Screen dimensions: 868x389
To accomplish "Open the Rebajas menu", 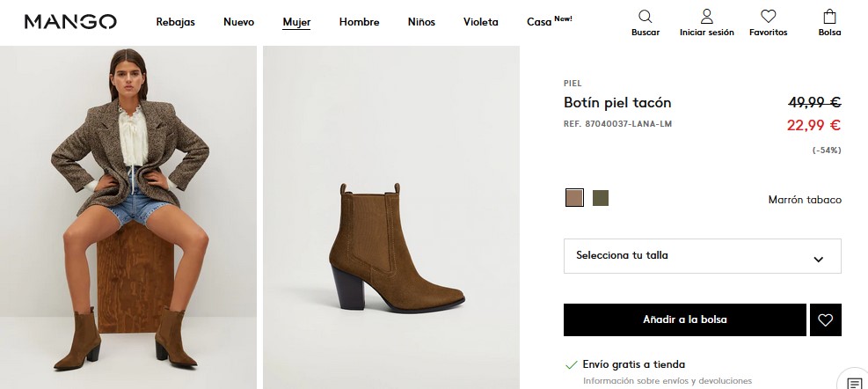I will click(x=176, y=22).
